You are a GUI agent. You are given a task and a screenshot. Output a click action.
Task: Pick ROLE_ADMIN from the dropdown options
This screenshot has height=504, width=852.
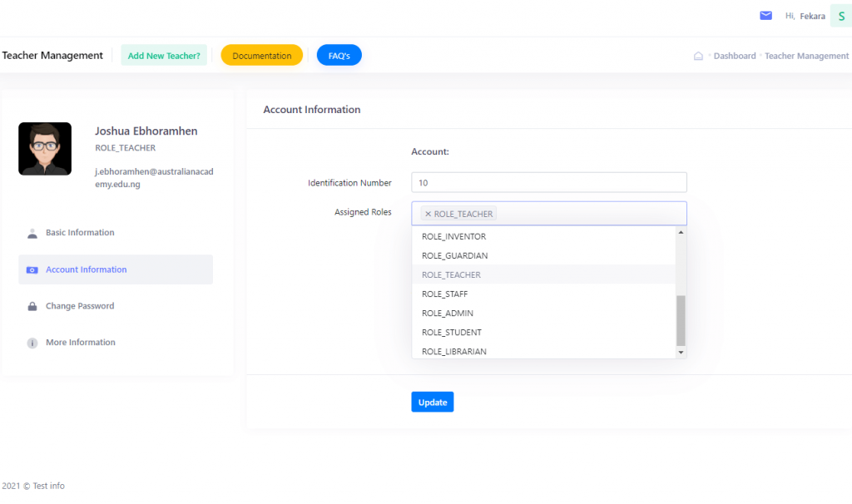coord(448,314)
